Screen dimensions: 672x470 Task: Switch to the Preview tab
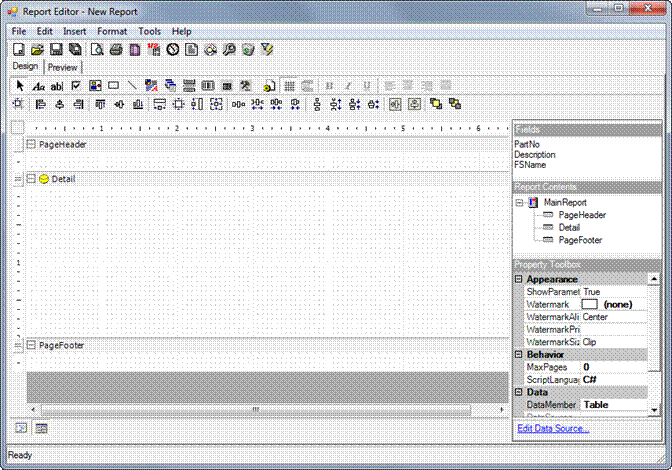coord(62,67)
